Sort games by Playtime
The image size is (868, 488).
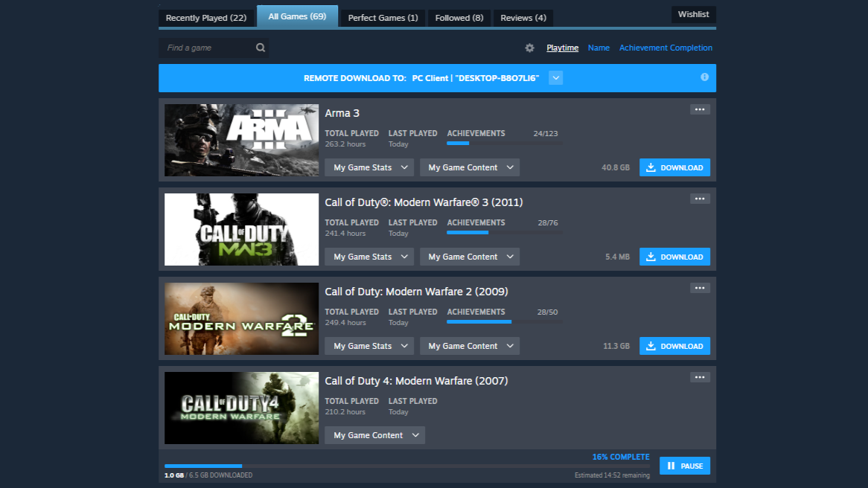click(563, 48)
